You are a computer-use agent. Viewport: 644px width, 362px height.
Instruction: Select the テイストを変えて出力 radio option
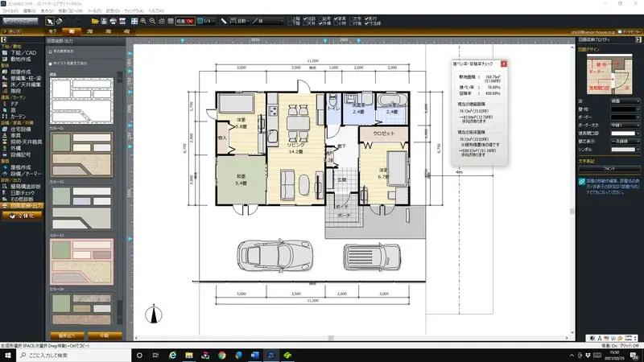tap(51, 64)
